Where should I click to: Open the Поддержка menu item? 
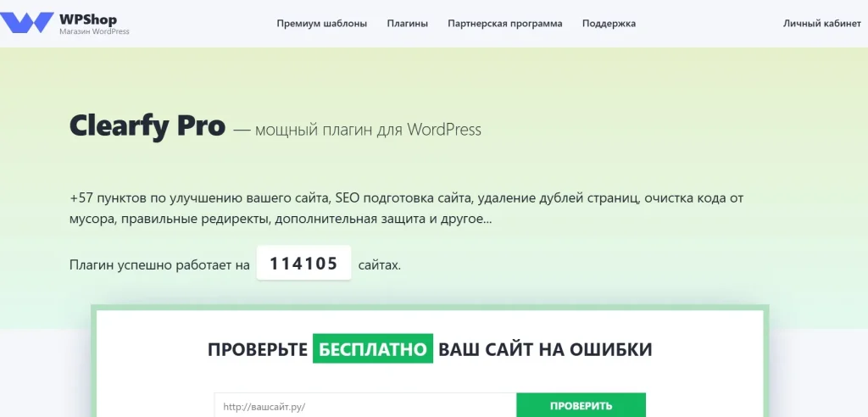[x=609, y=23]
